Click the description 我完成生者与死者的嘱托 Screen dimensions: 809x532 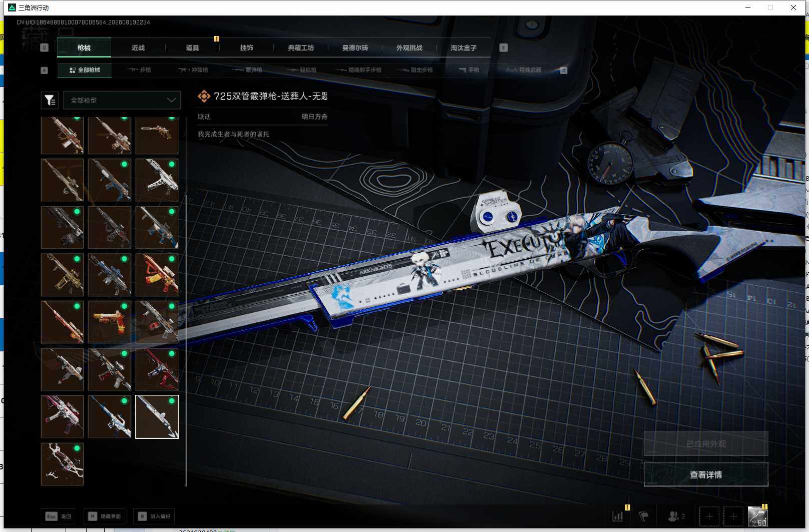coord(233,134)
